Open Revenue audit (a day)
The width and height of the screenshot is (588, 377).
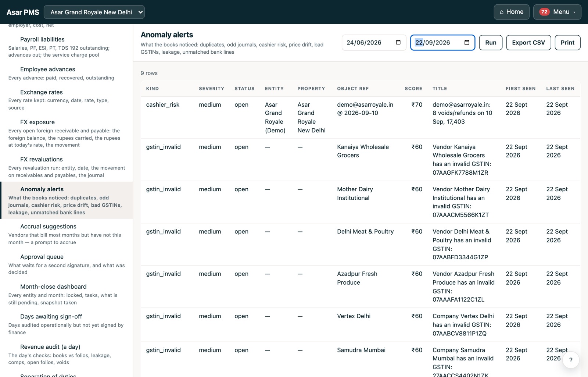tap(67, 354)
